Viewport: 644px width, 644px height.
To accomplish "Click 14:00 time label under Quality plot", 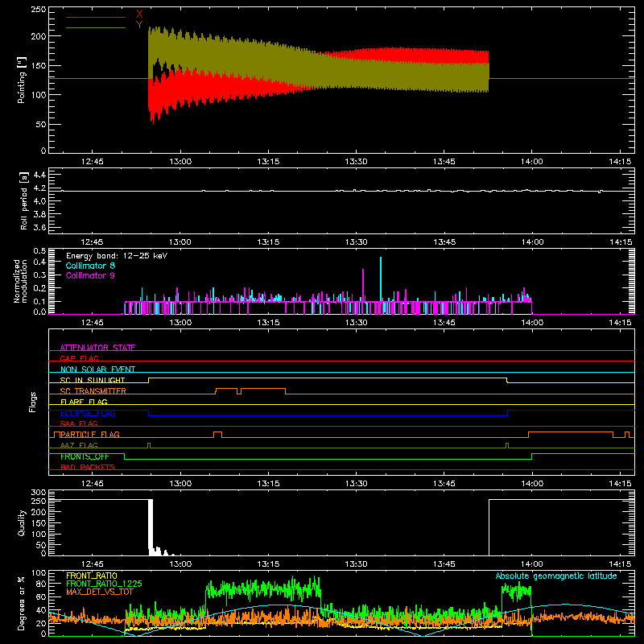I will coord(532,564).
